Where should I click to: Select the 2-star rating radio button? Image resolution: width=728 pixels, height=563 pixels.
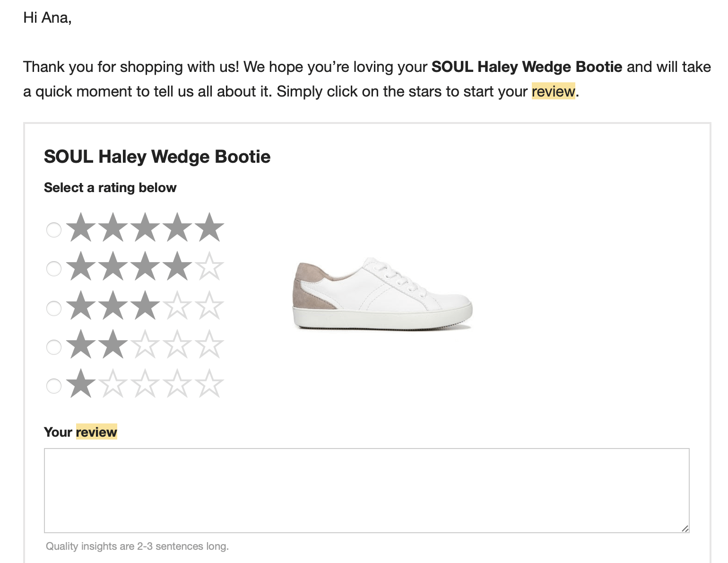pyautogui.click(x=53, y=348)
